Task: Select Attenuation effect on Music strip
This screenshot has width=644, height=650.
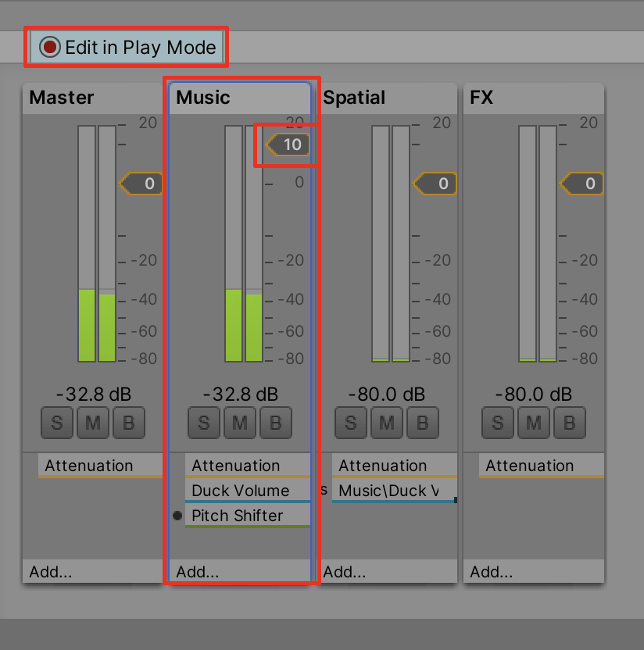Action: click(248, 466)
